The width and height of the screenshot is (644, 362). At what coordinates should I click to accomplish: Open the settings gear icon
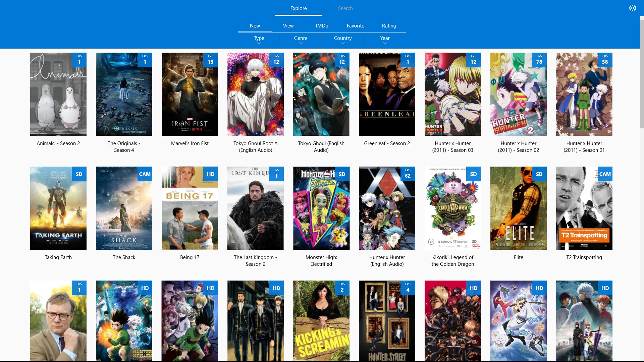click(x=632, y=8)
